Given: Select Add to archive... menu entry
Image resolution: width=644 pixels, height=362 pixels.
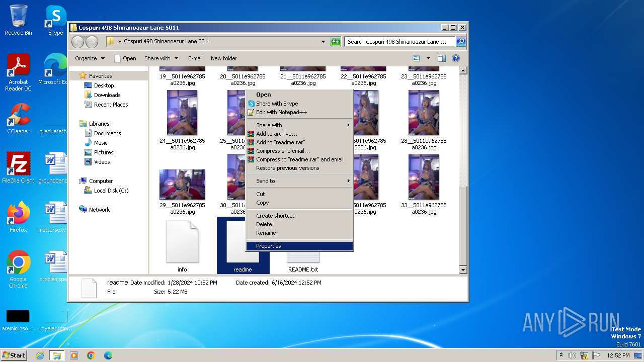Looking at the screenshot, I should point(300,134).
